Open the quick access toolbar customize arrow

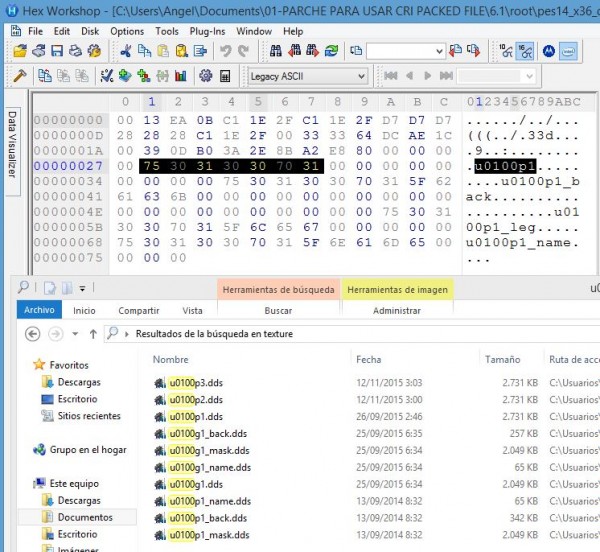(83, 288)
